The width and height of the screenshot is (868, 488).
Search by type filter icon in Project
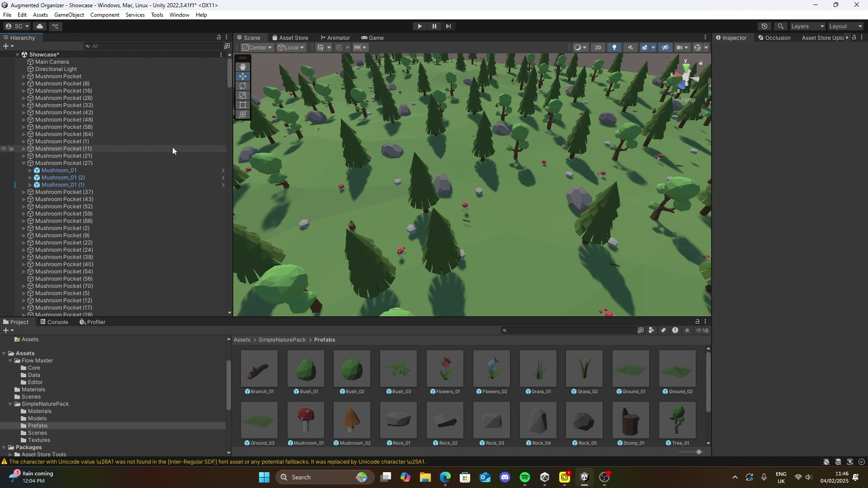pos(651,331)
